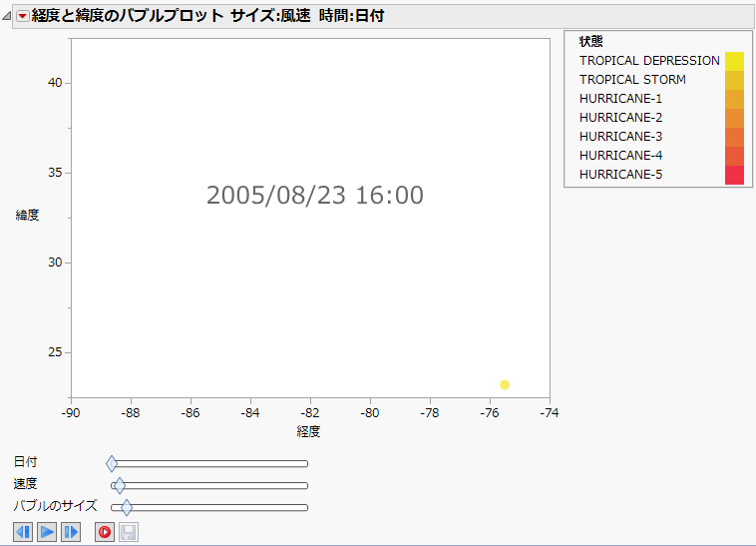Click the -80 tick label on the longitude axis
Screen dimensions: 756x546
pos(370,413)
